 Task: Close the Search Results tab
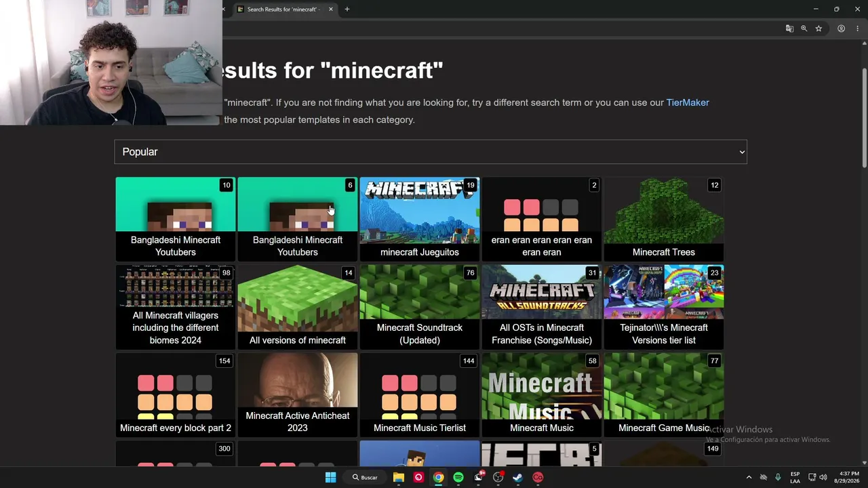pos(331,9)
